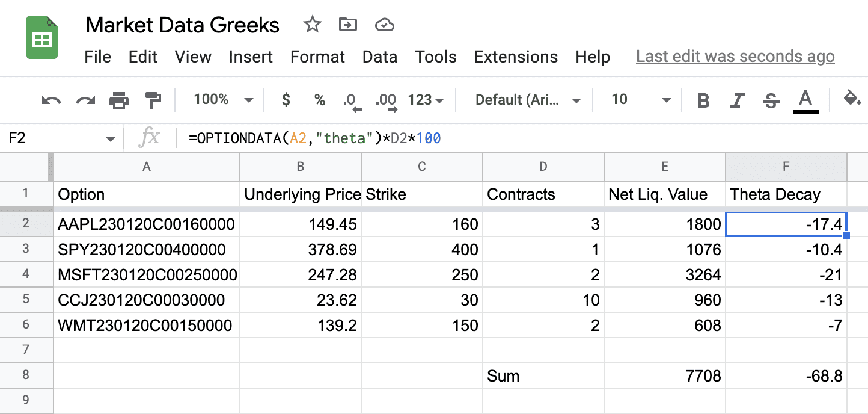Viewport: 868px width, 414px height.
Task: Select column B header
Action: click(x=301, y=167)
